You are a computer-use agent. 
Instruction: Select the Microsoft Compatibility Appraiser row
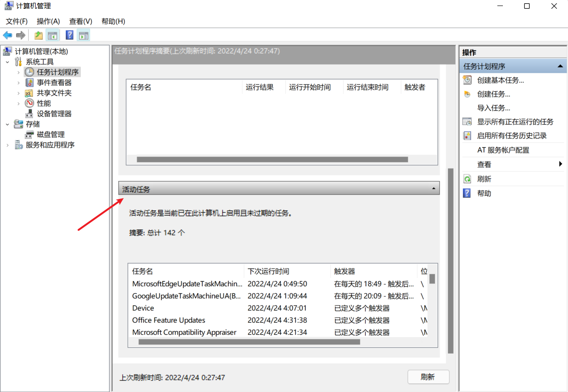(278, 332)
